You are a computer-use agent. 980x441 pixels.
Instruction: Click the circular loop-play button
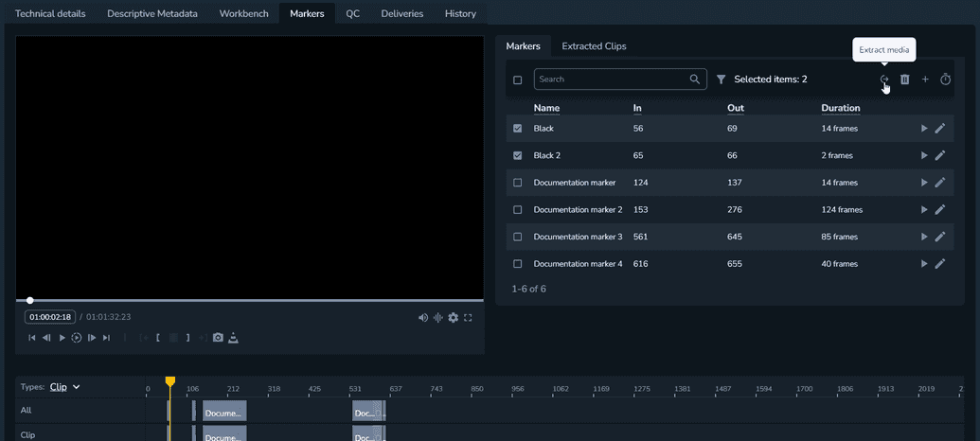point(77,338)
